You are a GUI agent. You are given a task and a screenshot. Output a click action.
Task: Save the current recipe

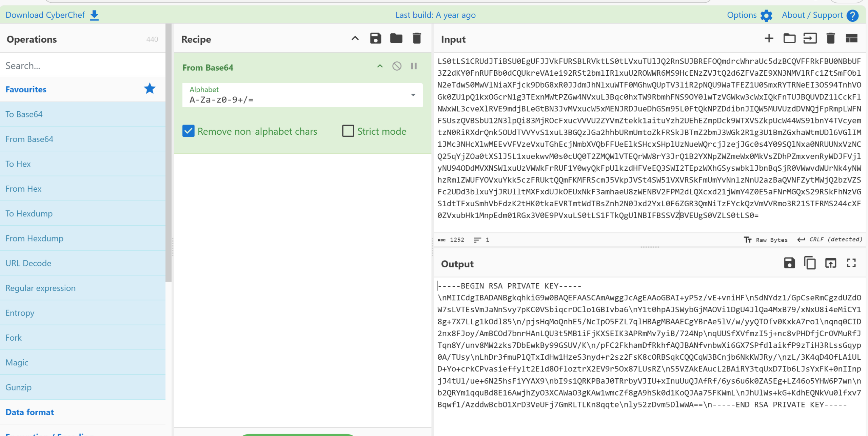(x=375, y=39)
